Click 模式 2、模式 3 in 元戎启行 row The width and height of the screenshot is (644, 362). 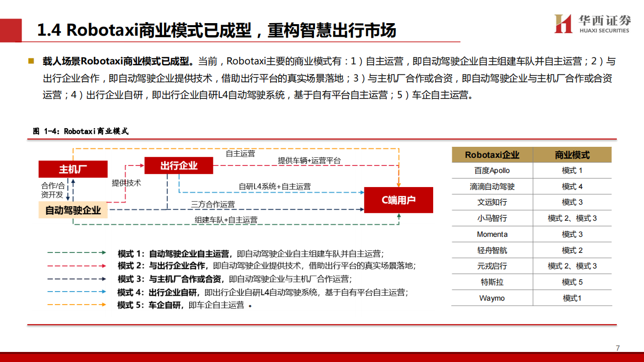point(573,266)
